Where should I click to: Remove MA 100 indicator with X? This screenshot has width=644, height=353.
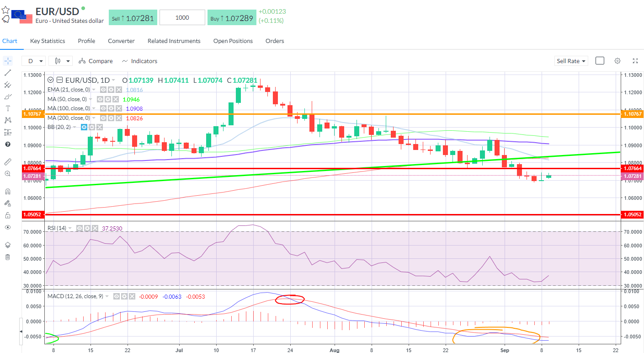click(119, 108)
